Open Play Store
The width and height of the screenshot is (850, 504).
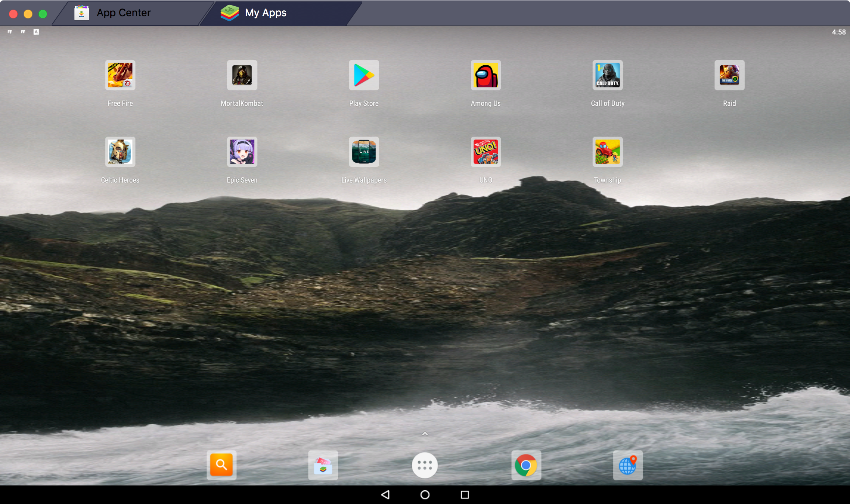363,75
